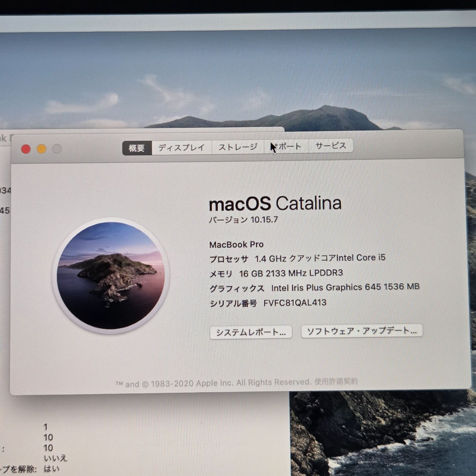
Task: Switch to the サービス tab
Action: point(331,146)
